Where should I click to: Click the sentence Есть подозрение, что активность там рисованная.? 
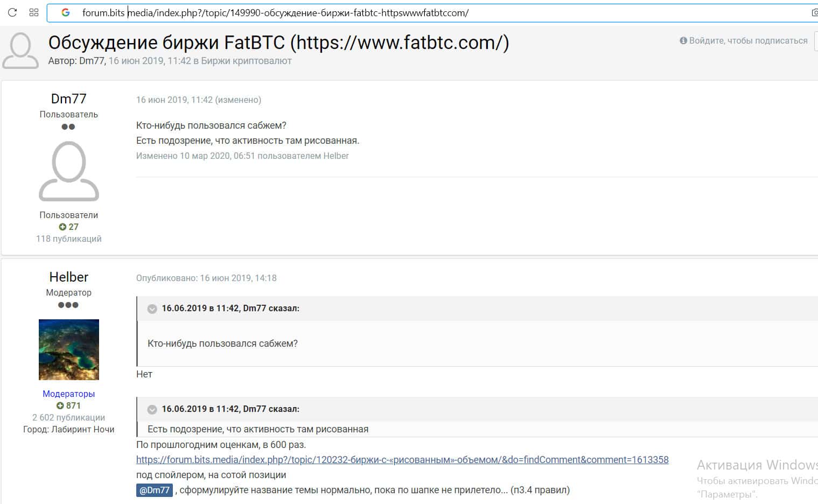pos(248,141)
